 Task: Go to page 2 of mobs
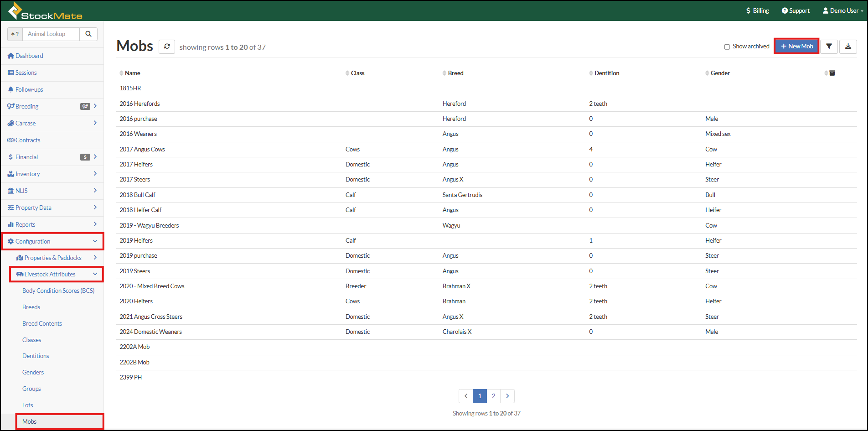click(493, 396)
